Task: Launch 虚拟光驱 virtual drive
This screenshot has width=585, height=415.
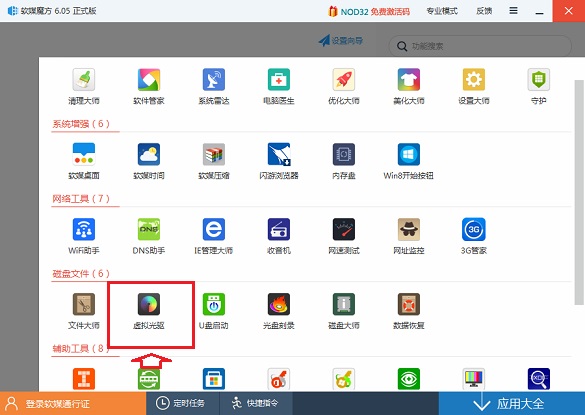Action: [x=148, y=311]
